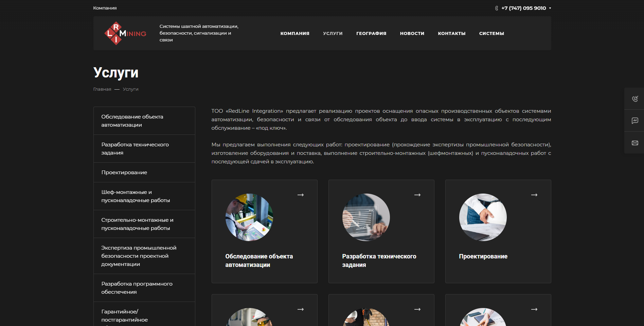This screenshot has width=644, height=326.
Task: Open the Контакты menu item
Action: (x=452, y=33)
